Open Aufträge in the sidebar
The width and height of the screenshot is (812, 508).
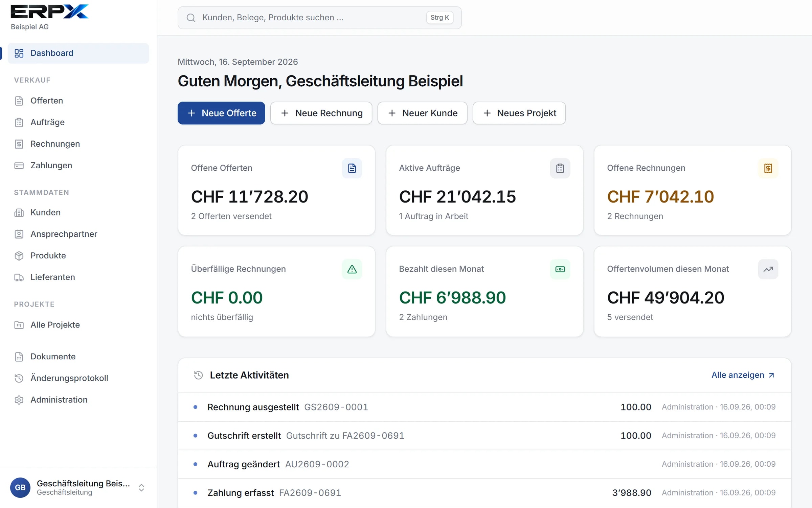pyautogui.click(x=78, y=122)
